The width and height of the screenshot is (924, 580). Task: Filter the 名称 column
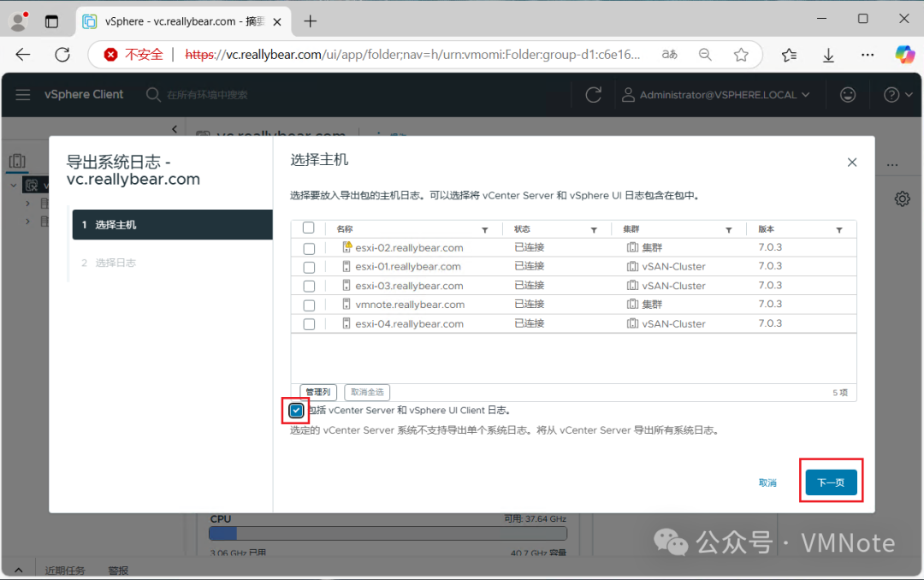484,230
